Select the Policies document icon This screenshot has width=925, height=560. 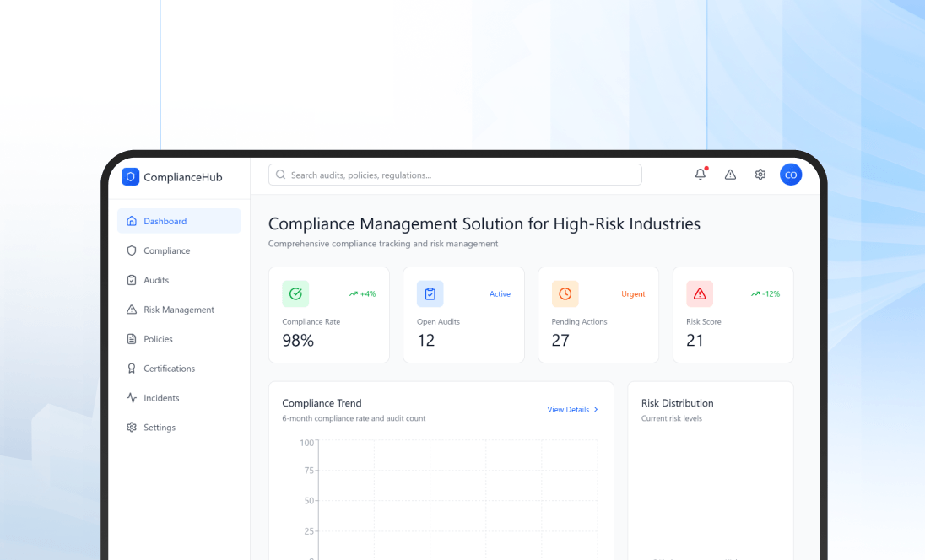click(x=131, y=339)
